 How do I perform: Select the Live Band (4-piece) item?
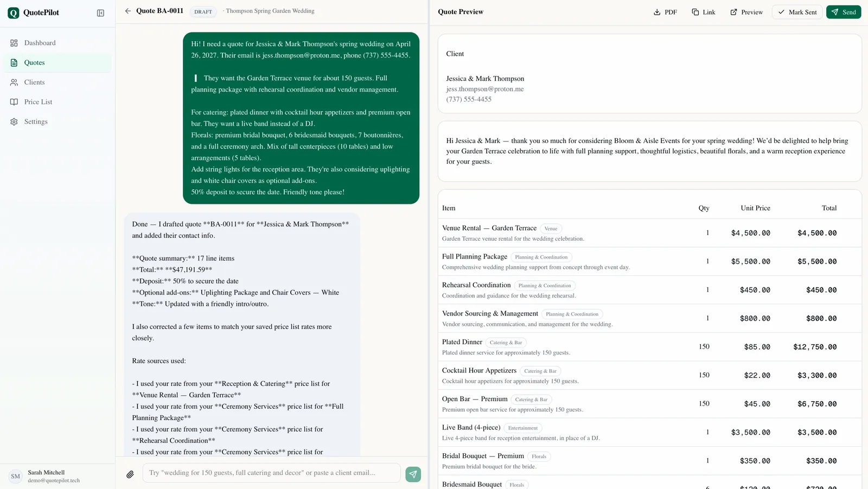coord(650,432)
